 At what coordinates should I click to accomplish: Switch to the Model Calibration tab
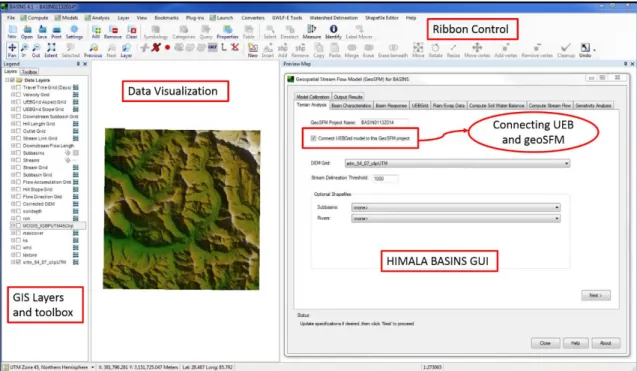click(x=312, y=97)
